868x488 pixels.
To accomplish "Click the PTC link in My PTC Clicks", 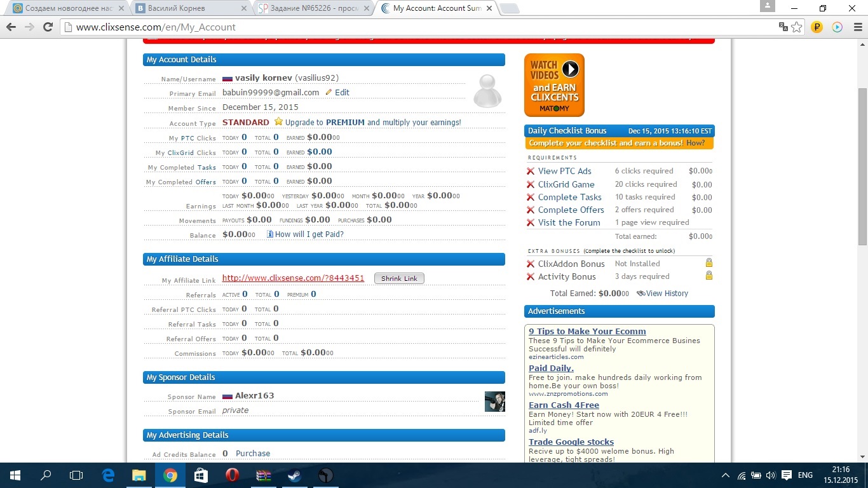I will pos(187,139).
